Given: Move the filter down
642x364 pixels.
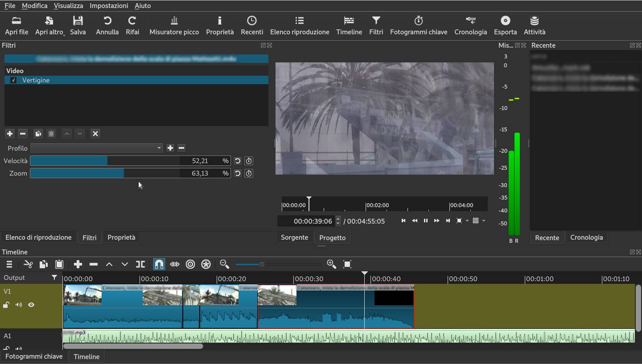Looking at the screenshot, I should (80, 134).
